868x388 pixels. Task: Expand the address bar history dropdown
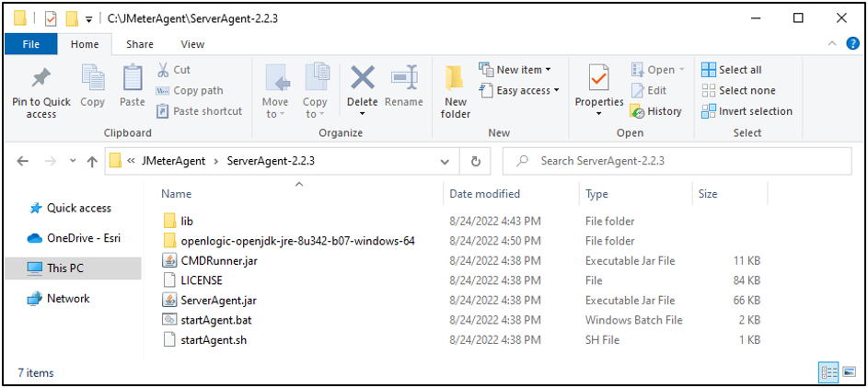[x=446, y=161]
